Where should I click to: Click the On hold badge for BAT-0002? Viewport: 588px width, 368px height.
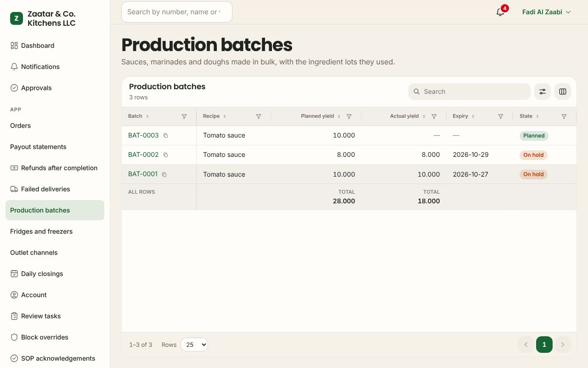coord(533,155)
